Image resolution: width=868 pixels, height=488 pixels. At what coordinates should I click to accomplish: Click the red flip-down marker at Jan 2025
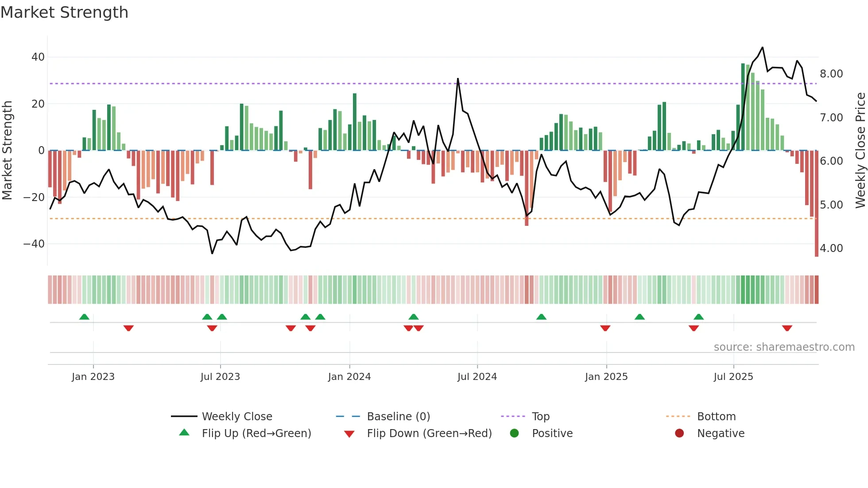(605, 328)
